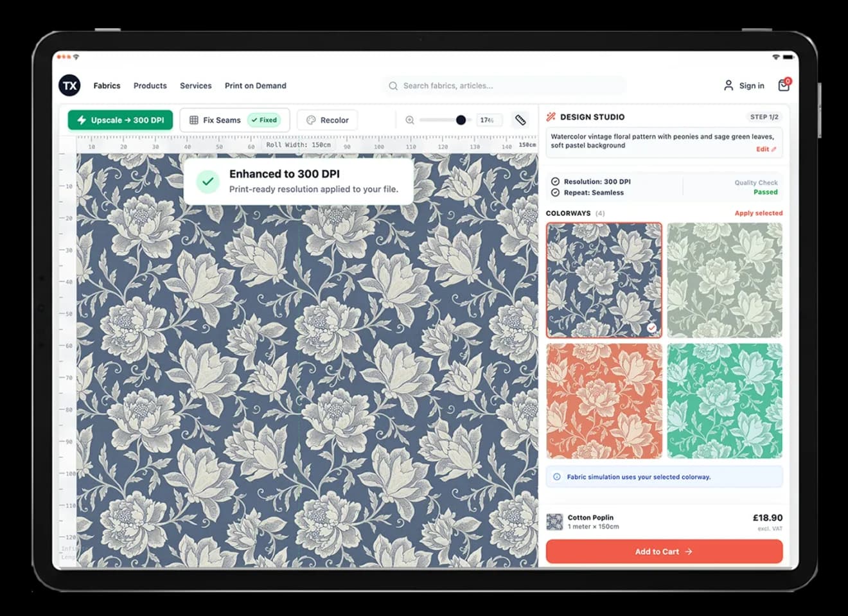Viewport: 848px width, 616px height.
Task: Click the Apply selected link
Action: pyautogui.click(x=758, y=213)
